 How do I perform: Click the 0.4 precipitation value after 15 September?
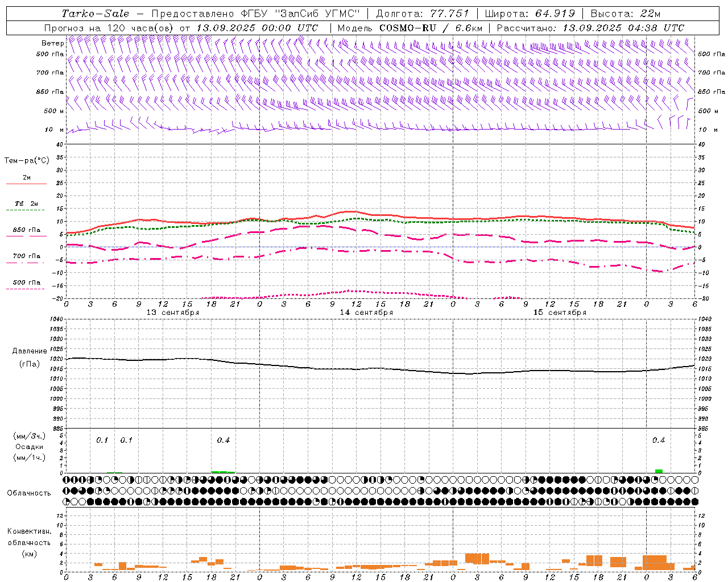click(659, 440)
